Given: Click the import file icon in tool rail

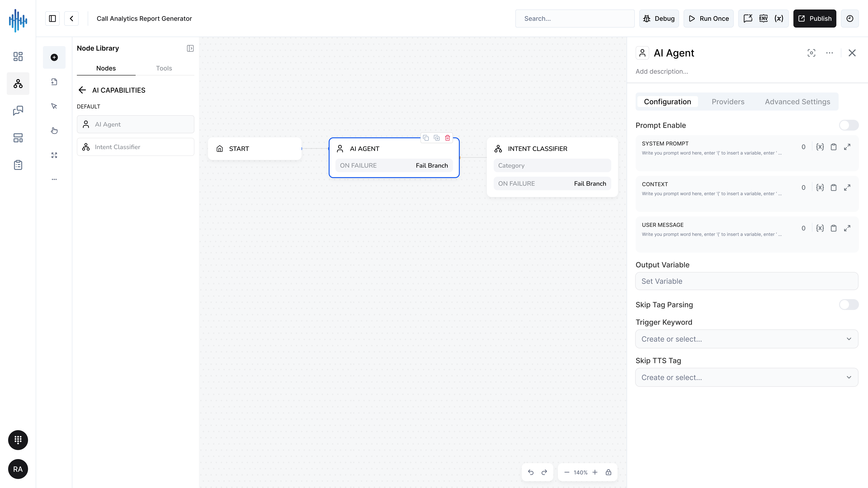Looking at the screenshot, I should point(54,82).
